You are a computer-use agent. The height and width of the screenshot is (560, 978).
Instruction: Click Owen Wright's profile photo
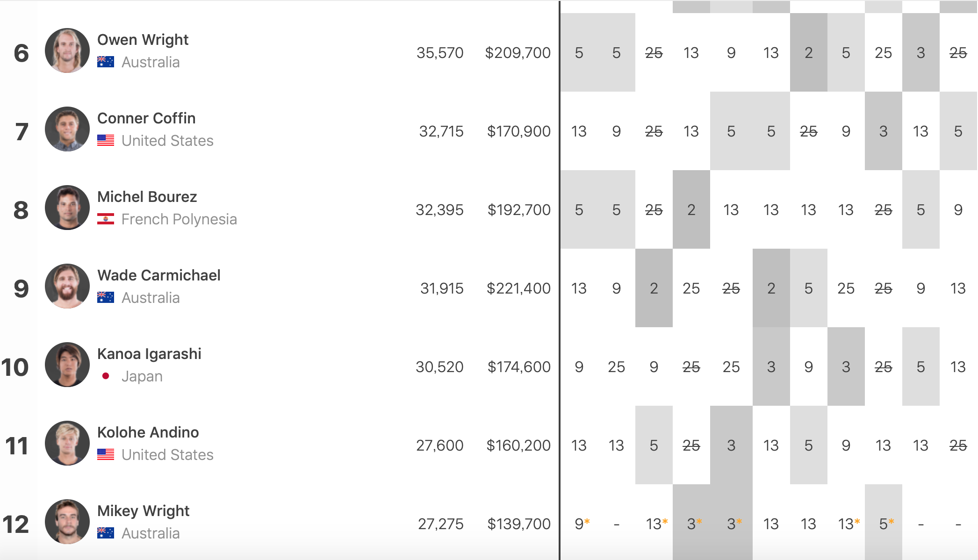67,50
